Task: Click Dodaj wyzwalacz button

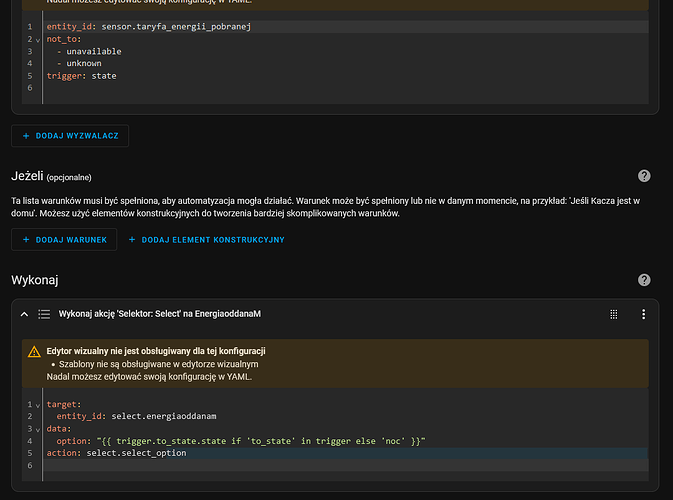Action: point(70,136)
